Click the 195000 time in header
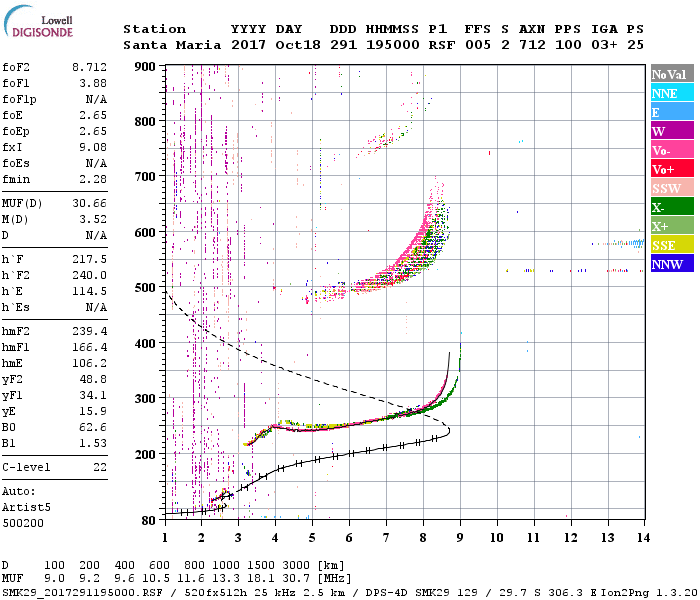The width and height of the screenshot is (700, 600). tap(392, 45)
